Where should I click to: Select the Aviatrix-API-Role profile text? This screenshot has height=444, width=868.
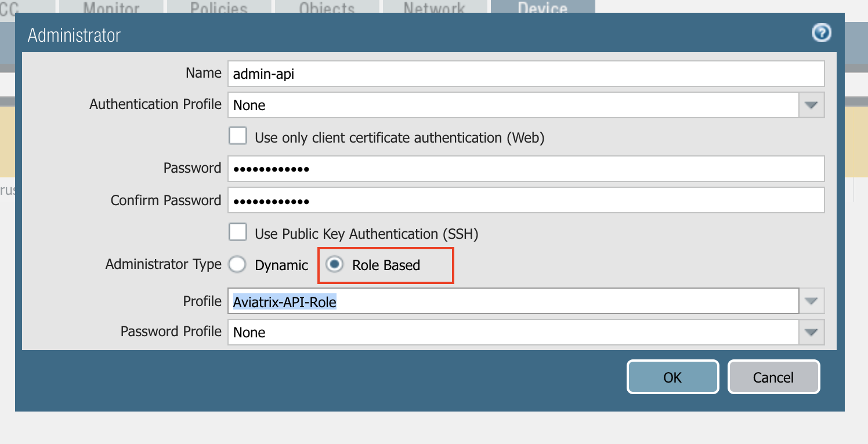click(283, 301)
